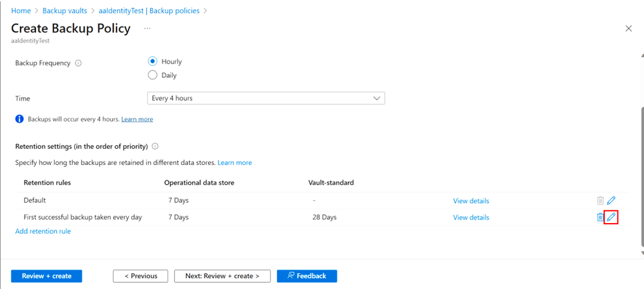Viewport: 644px width, 289px height.
Task: Open the Time dropdown showing Every 4 hours
Action: (x=266, y=98)
